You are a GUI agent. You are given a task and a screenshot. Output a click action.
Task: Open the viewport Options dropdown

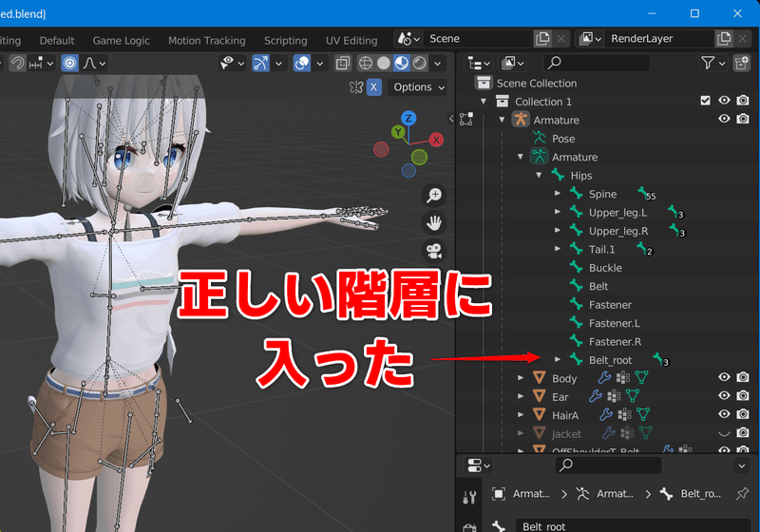click(418, 87)
